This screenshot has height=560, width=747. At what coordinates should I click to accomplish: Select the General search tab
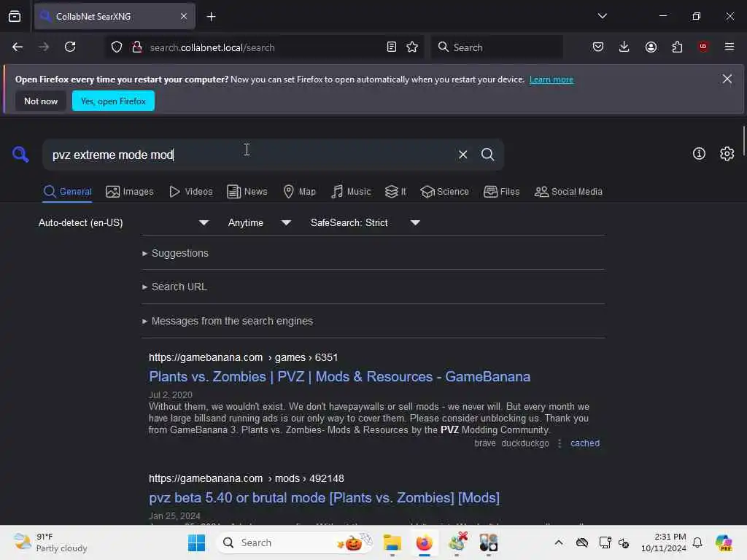tap(67, 192)
